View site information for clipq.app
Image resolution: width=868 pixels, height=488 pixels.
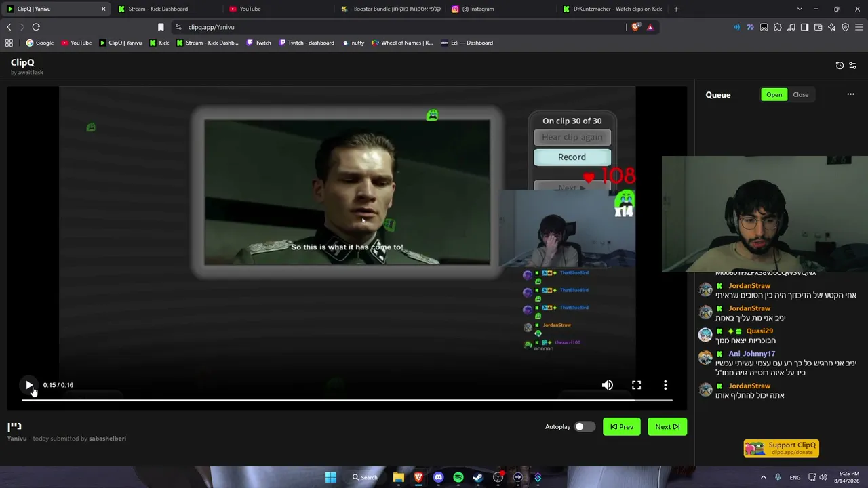pos(178,27)
